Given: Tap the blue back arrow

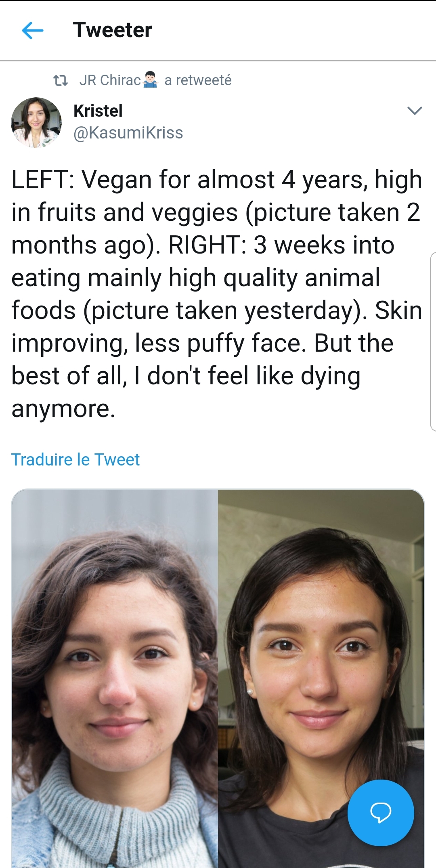Looking at the screenshot, I should (32, 30).
